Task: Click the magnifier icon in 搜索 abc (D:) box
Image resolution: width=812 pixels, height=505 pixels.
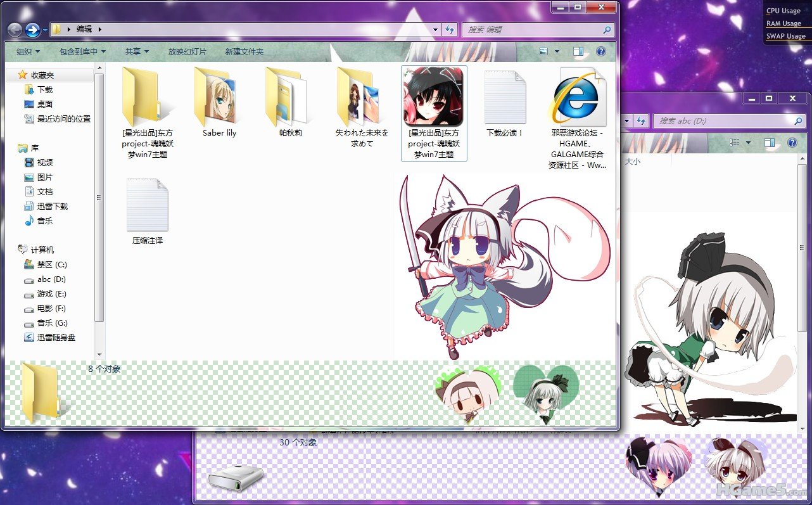Action: coord(799,120)
